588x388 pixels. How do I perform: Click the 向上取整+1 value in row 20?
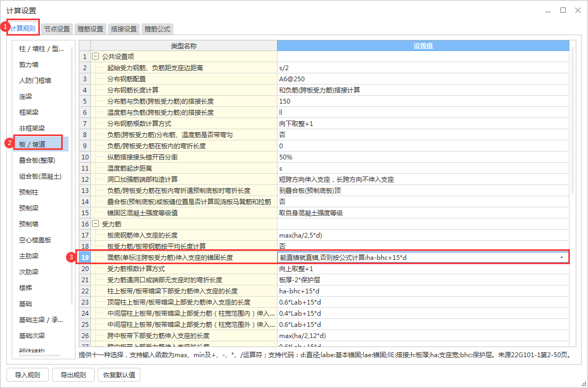click(423, 269)
